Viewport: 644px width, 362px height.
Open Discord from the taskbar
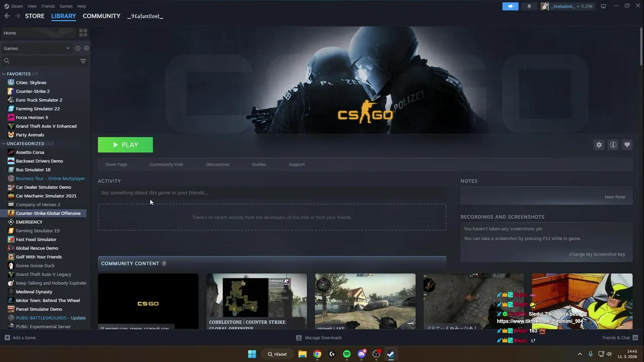click(x=361, y=354)
